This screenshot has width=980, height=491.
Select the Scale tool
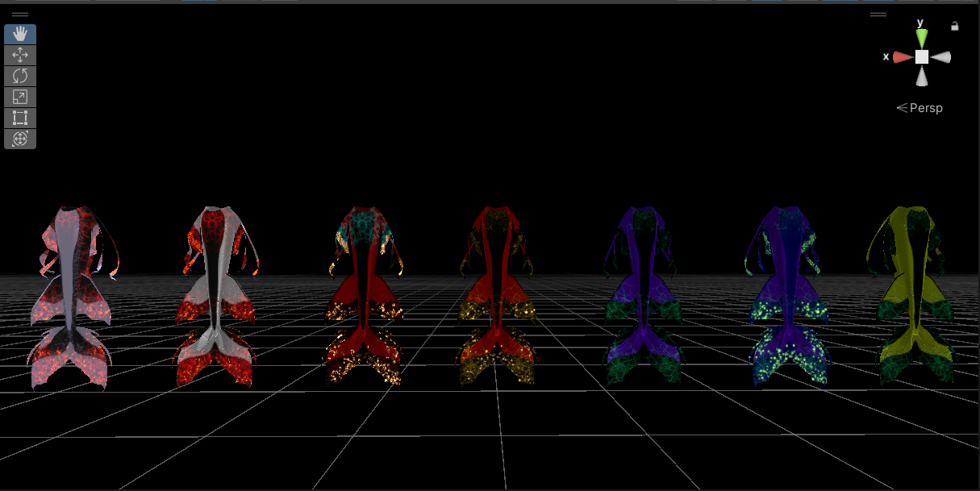20,97
